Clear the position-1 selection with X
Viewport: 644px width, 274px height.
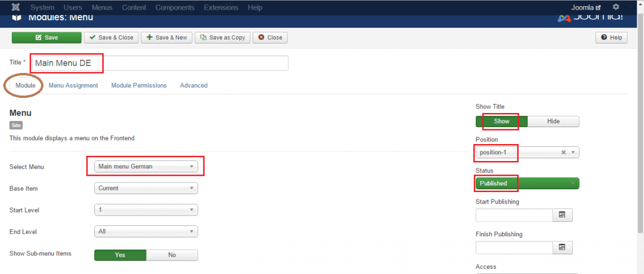[x=563, y=153]
